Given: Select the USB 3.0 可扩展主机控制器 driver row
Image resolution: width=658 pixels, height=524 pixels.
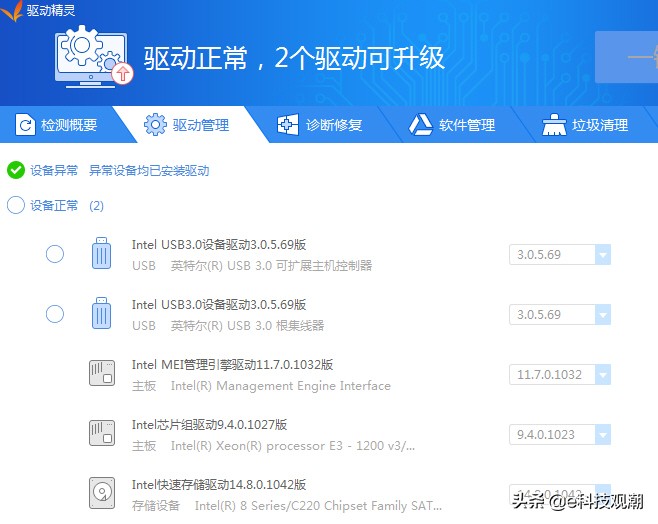Looking at the screenshot, I should tap(55, 254).
